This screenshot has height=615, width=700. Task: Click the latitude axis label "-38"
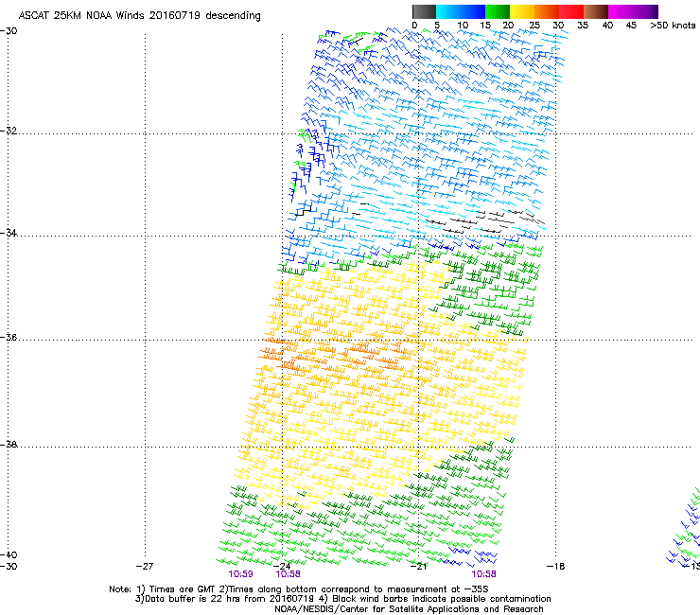(9, 445)
